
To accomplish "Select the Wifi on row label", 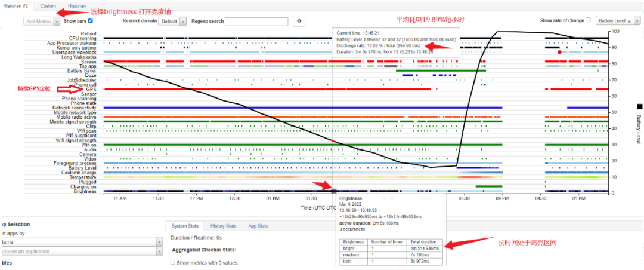I will (89, 145).
